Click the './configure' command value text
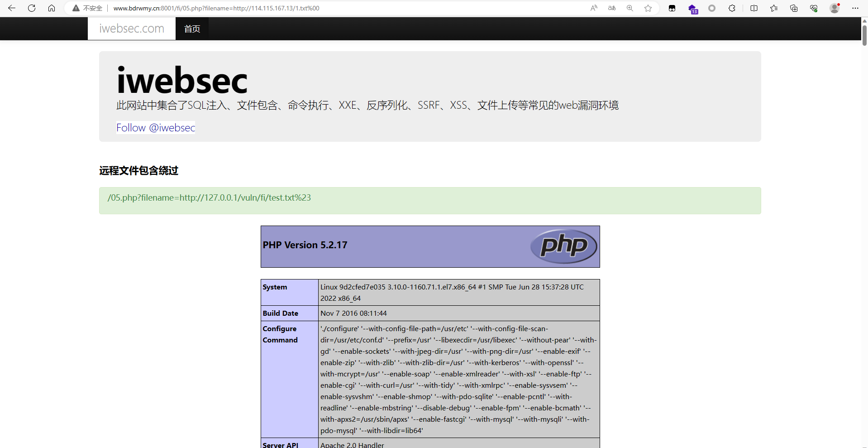This screenshot has height=448, width=868. click(x=458, y=380)
